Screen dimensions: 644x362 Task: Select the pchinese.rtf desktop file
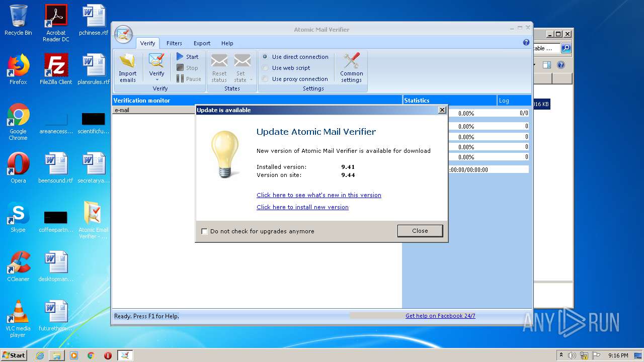tap(94, 20)
